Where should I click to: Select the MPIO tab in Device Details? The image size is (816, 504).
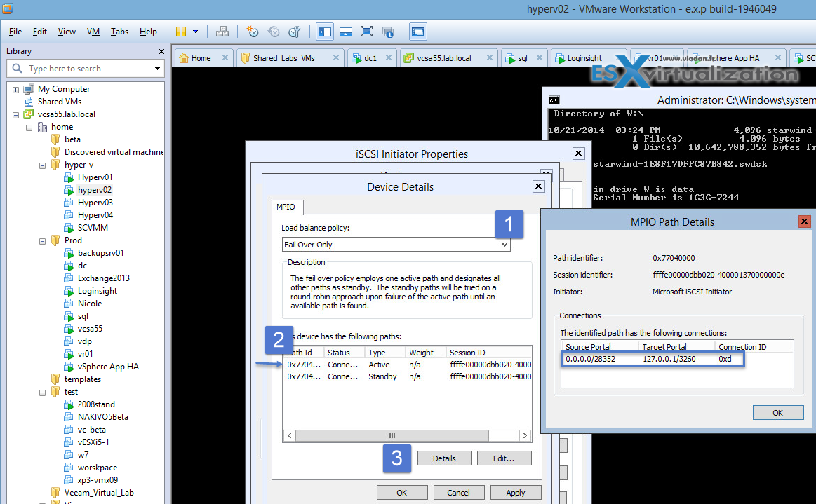point(286,207)
